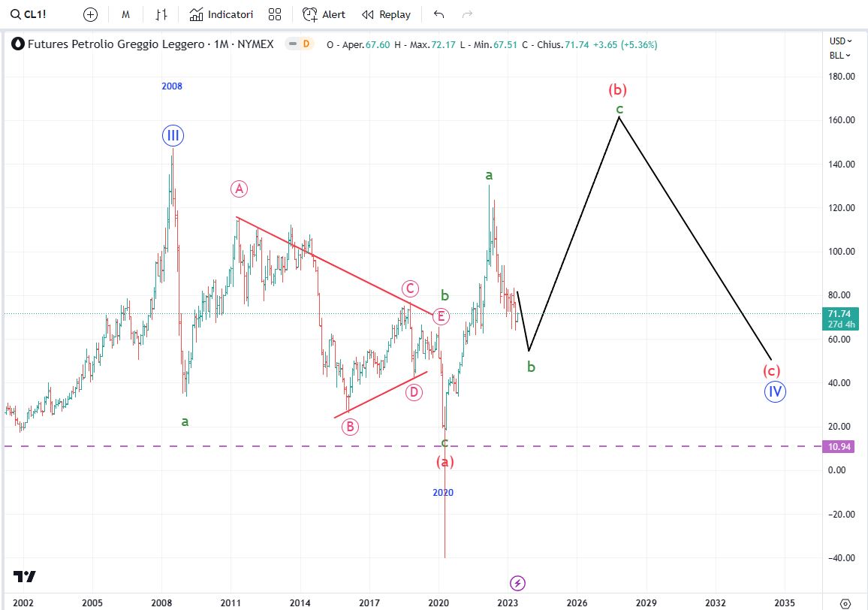The width and height of the screenshot is (868, 610).
Task: Click the Min. 67.51 low value
Action: coord(488,45)
